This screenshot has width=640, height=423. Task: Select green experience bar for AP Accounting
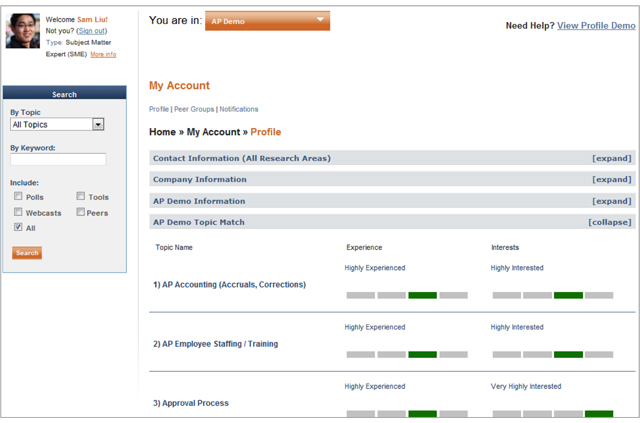point(422,295)
